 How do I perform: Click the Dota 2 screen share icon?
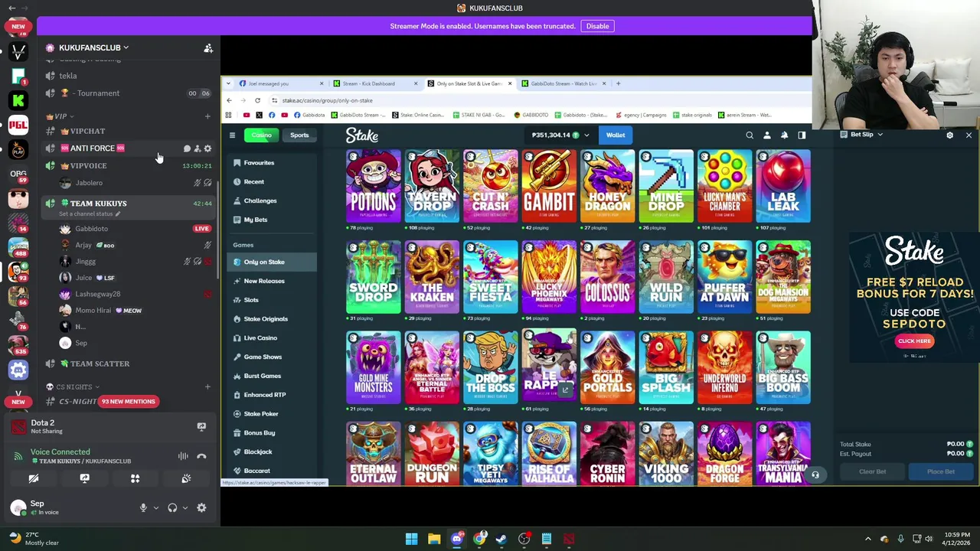pyautogui.click(x=201, y=427)
